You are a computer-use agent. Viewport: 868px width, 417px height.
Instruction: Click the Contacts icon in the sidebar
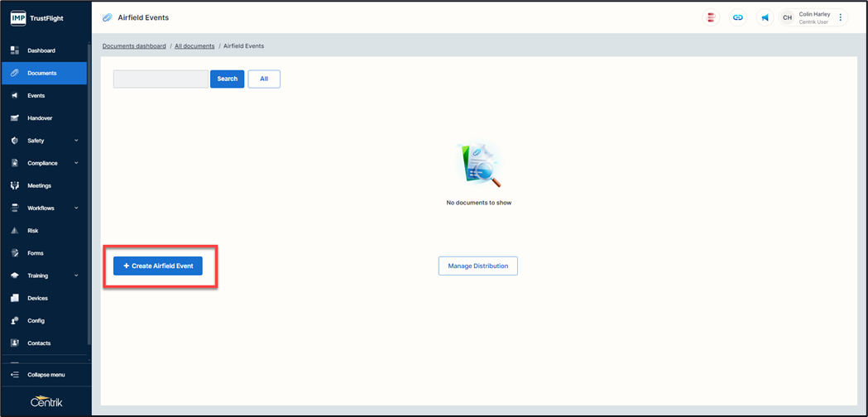point(15,343)
